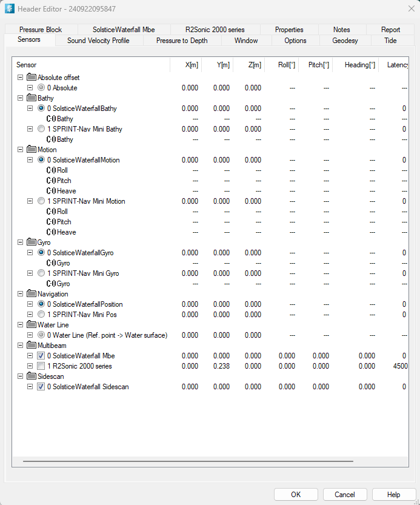Click the Multibeam folder icon
The height and width of the screenshot is (505, 420).
pos(32,346)
